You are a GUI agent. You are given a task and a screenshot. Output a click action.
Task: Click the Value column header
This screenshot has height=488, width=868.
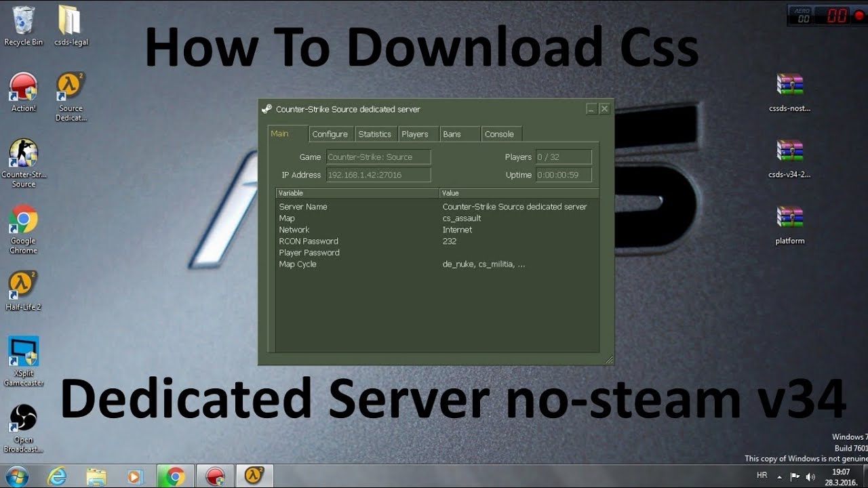pyautogui.click(x=519, y=193)
